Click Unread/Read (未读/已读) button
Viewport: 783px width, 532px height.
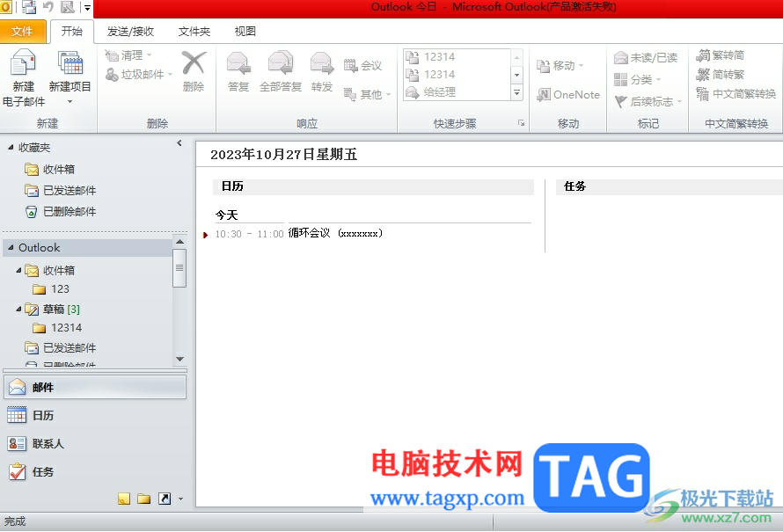(x=646, y=58)
